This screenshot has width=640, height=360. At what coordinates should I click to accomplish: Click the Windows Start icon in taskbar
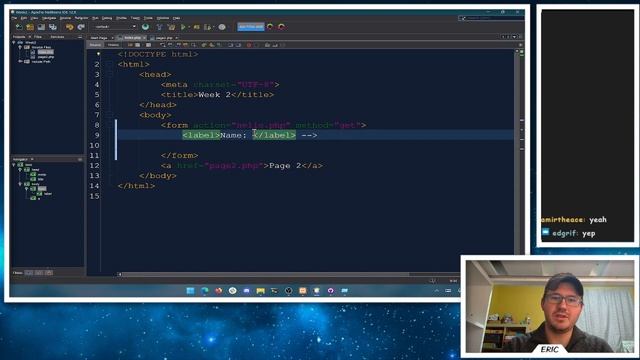click(190, 291)
